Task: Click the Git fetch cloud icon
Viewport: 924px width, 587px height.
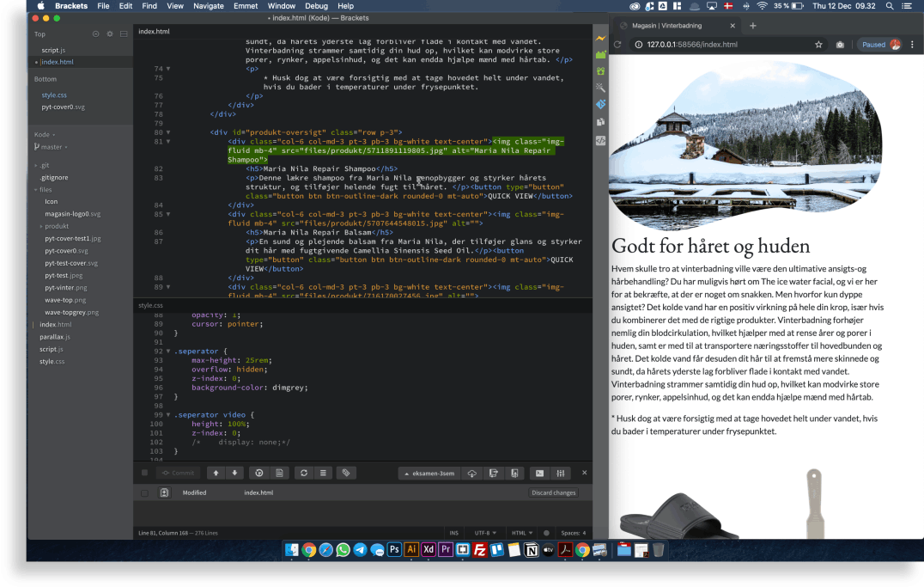Action: (x=472, y=474)
